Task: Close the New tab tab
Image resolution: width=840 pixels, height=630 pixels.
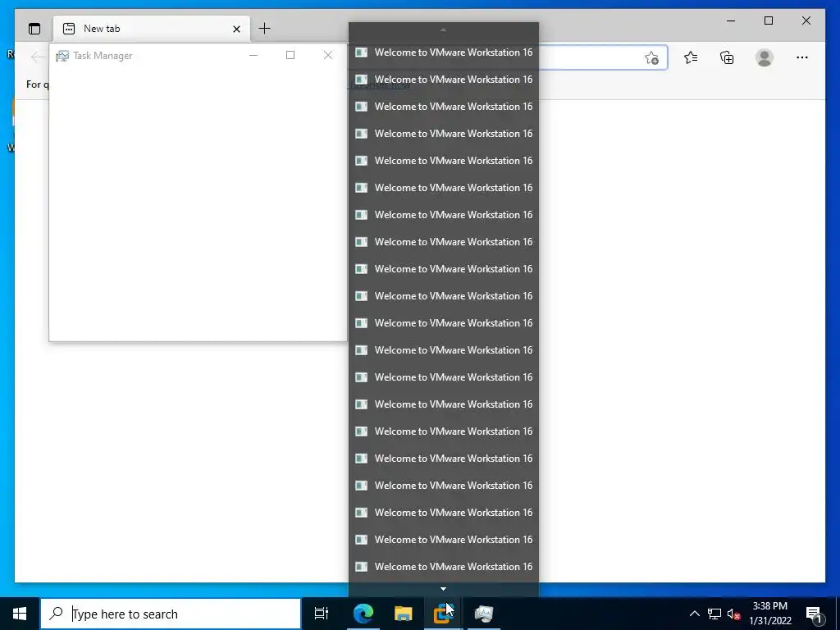Action: 236,29
